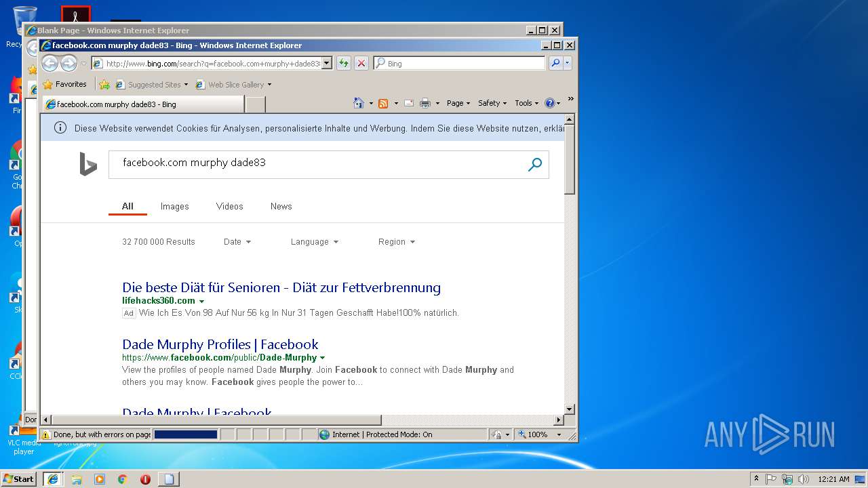Expand facebook.com/public/Dade-Murphy URL dropdown arrow

pos(322,358)
